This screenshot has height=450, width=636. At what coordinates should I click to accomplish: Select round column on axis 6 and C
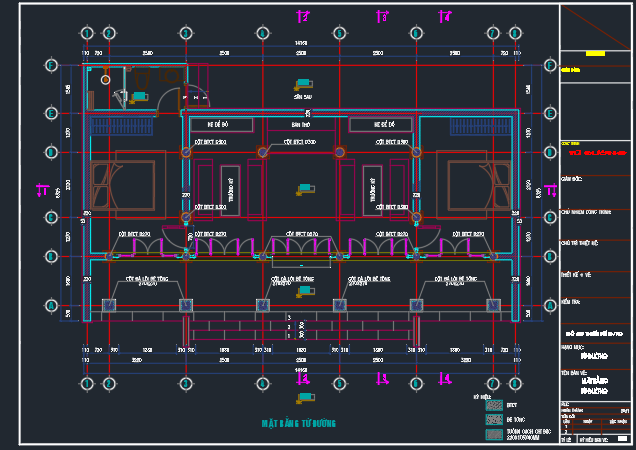click(x=416, y=217)
